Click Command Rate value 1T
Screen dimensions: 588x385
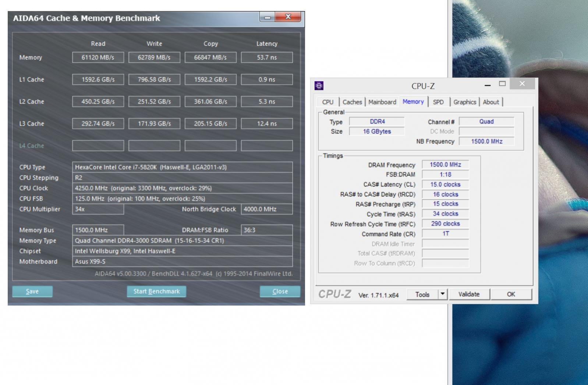pyautogui.click(x=445, y=234)
